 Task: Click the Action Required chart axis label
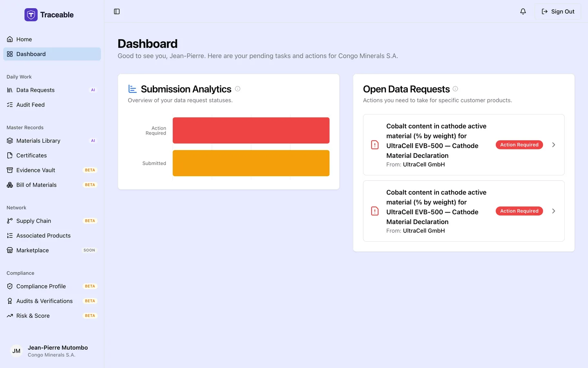click(x=156, y=130)
